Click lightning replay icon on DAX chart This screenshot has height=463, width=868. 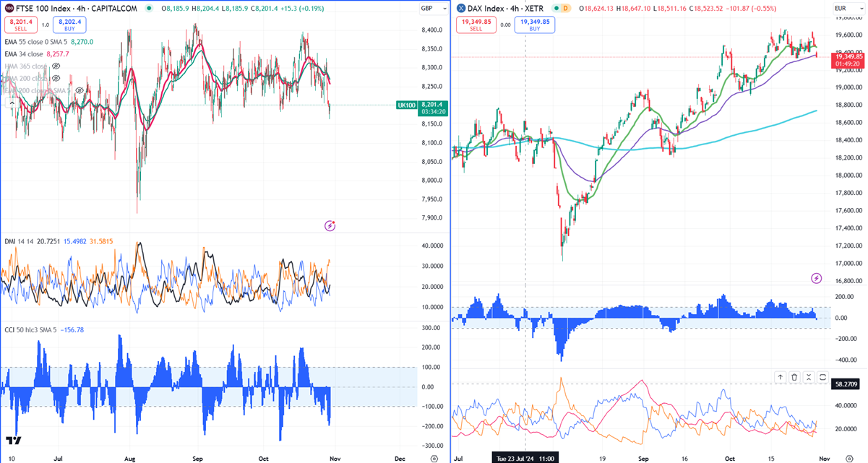(x=817, y=277)
